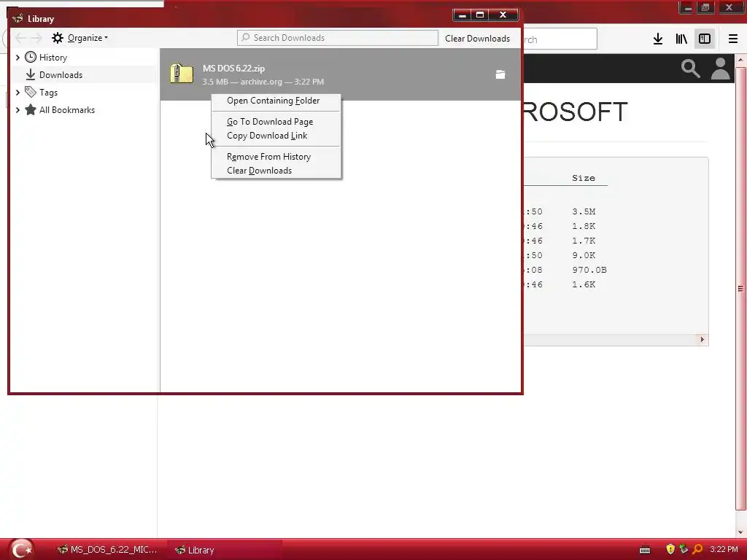Click the Clear Downloads toolbar button

(477, 39)
